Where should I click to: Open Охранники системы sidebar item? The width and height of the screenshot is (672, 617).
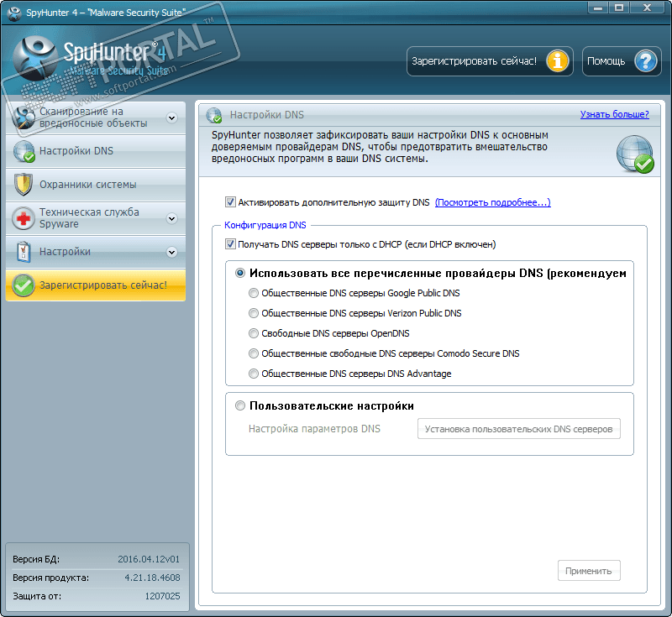click(x=96, y=185)
